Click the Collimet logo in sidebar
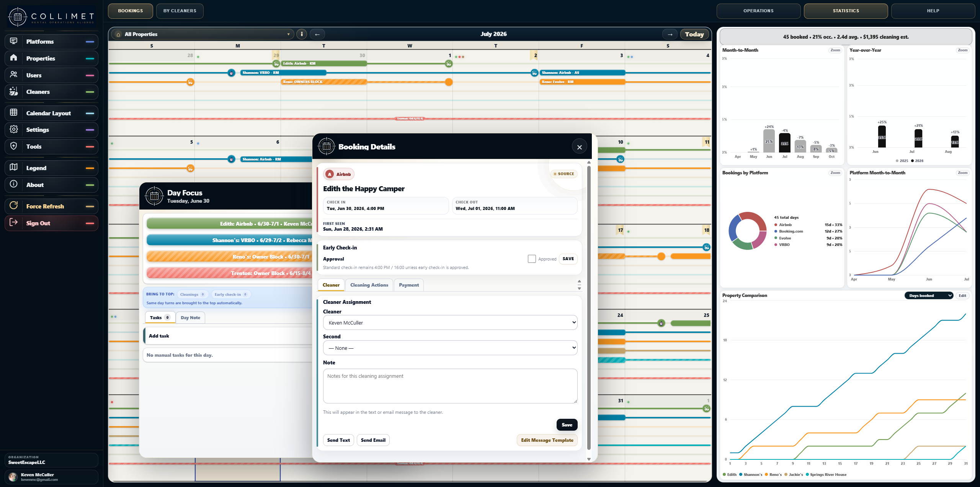Viewport: 980px width, 487px height. click(x=51, y=17)
